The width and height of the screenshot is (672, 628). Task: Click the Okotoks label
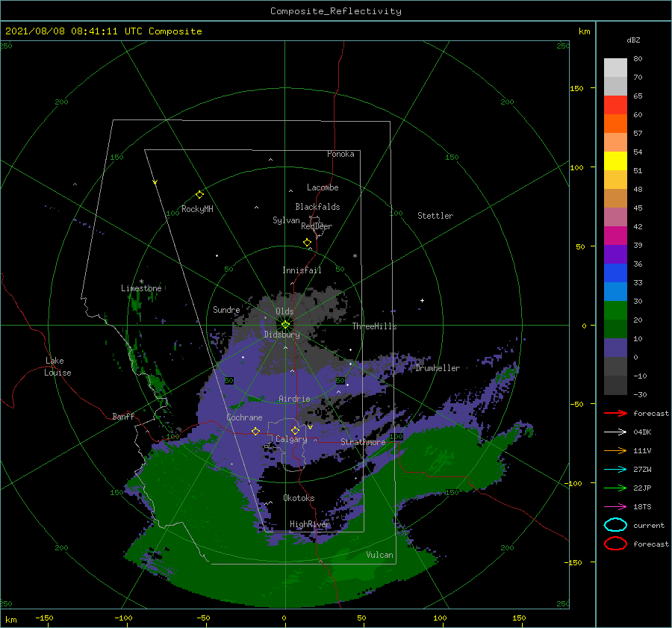tap(299, 498)
